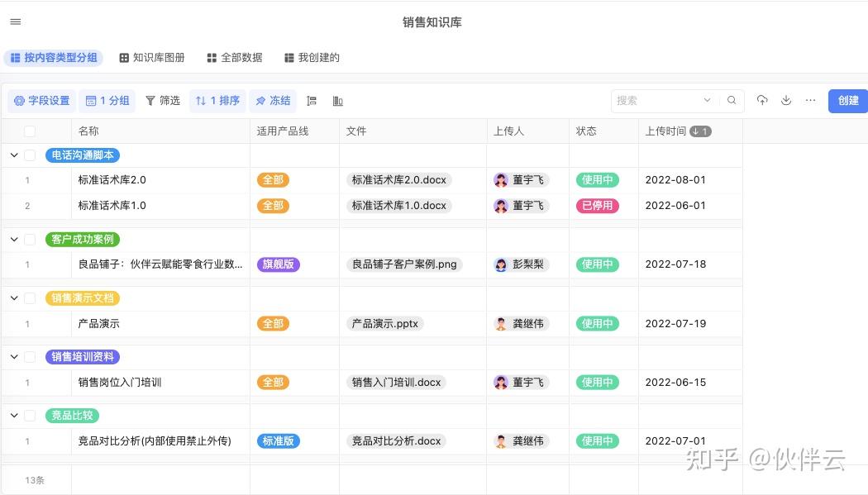Open the 筛选 filter button
The height and width of the screenshot is (495, 868).
coord(163,101)
